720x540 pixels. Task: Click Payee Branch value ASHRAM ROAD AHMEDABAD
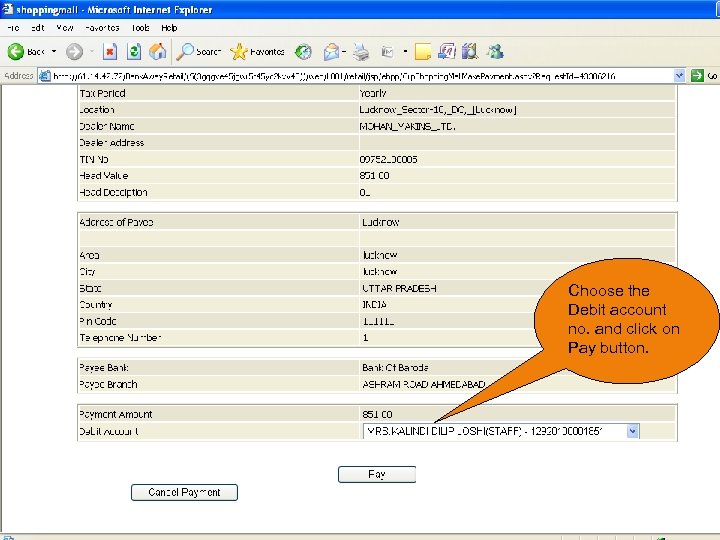tap(423, 384)
